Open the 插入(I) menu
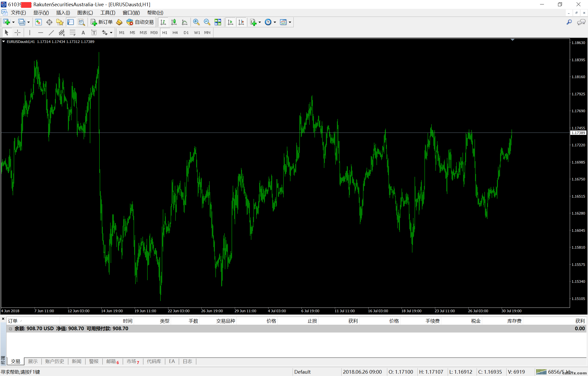588x376 pixels. [63, 13]
